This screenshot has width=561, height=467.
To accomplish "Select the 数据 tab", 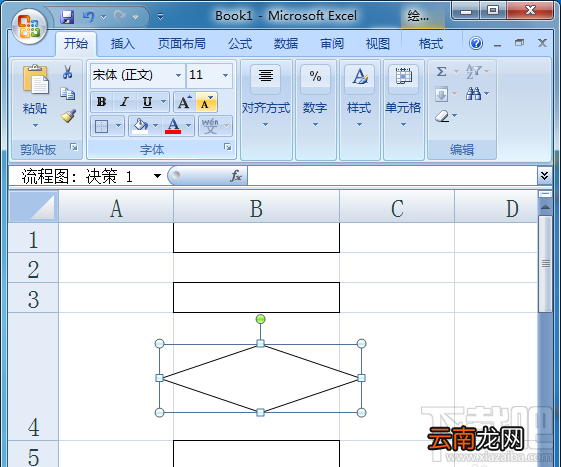I will point(286,44).
